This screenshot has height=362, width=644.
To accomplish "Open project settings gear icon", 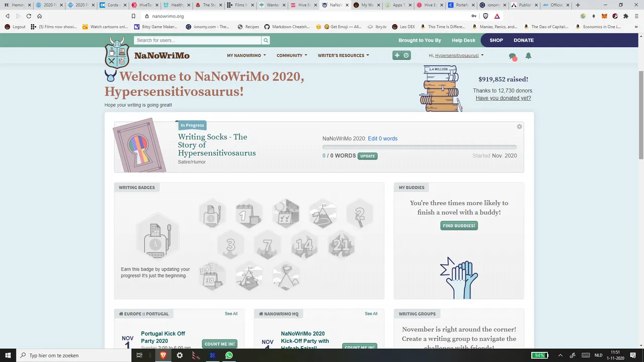I will (x=519, y=127).
